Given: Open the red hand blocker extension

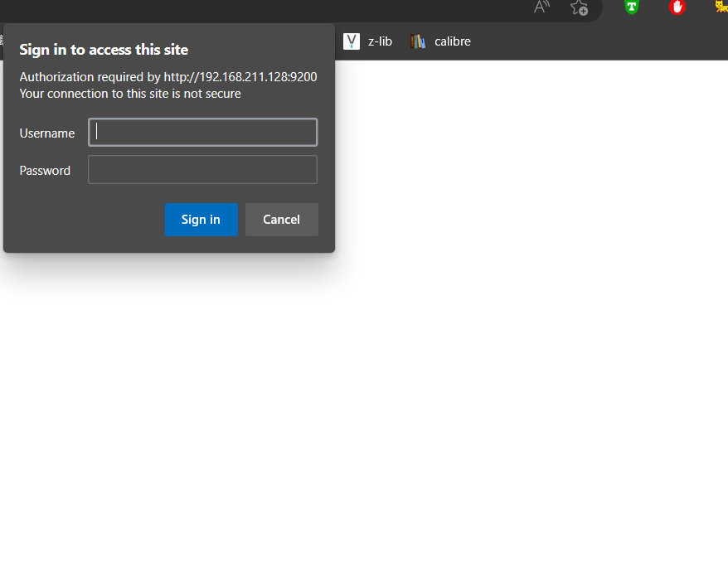Looking at the screenshot, I should (677, 7).
